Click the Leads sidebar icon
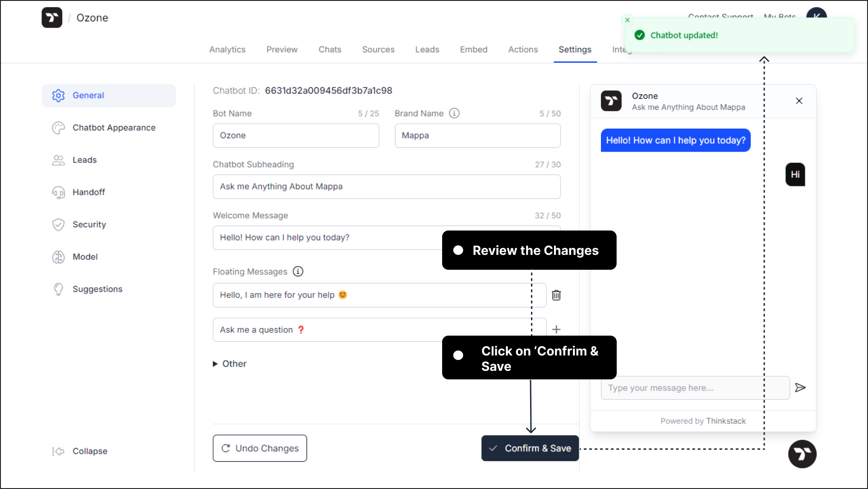The image size is (868, 489). [60, 160]
